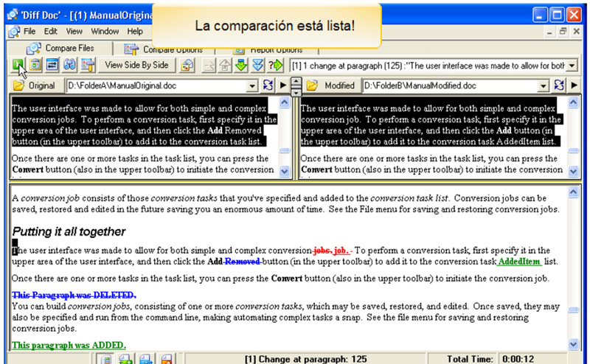590x364 pixels.
Task: Click the blue arrow document icon in status bar
Action: (145, 359)
